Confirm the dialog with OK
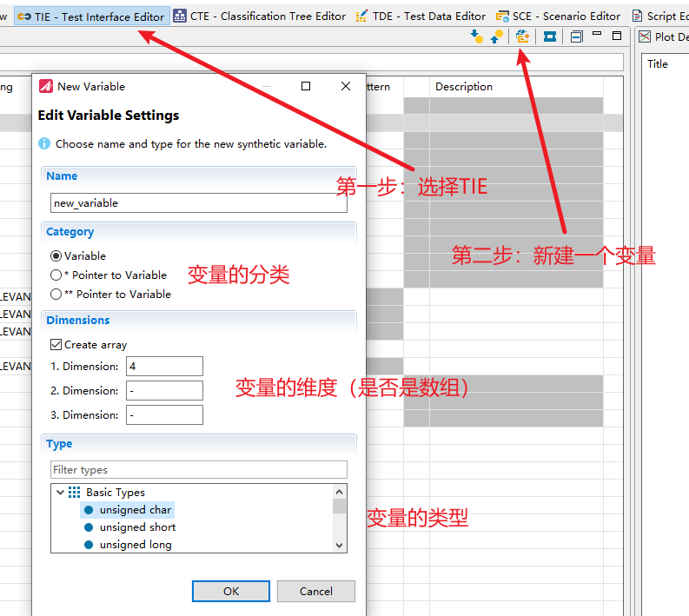 [x=231, y=591]
